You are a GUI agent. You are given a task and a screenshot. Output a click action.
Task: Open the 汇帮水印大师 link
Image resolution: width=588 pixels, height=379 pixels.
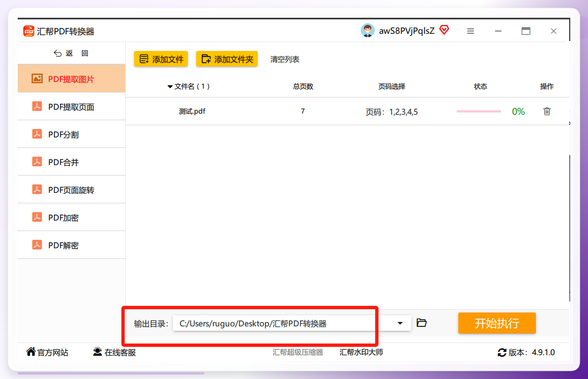361,352
